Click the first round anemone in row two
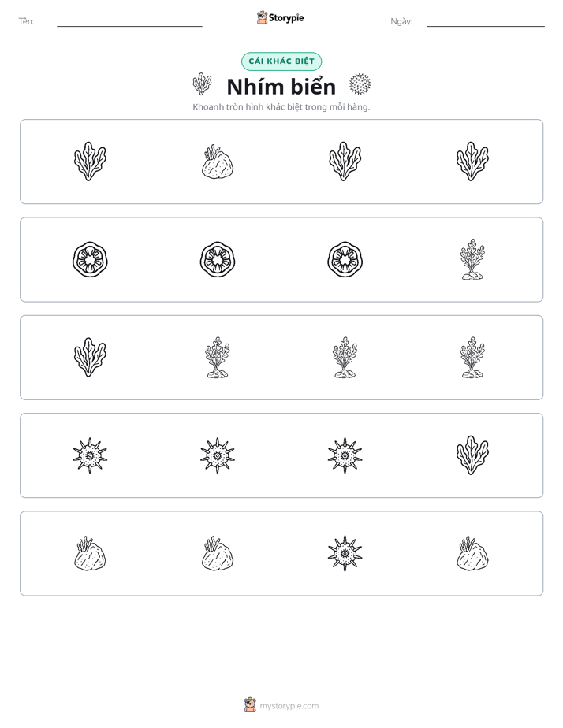 (90, 259)
